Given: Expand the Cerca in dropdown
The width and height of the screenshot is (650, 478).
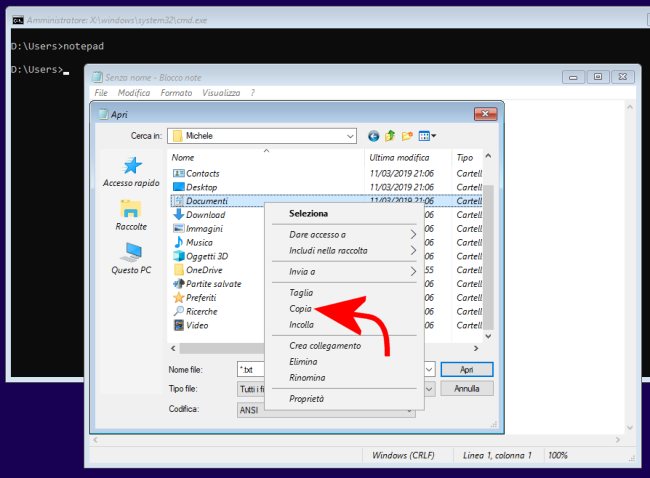Looking at the screenshot, I should (x=350, y=136).
